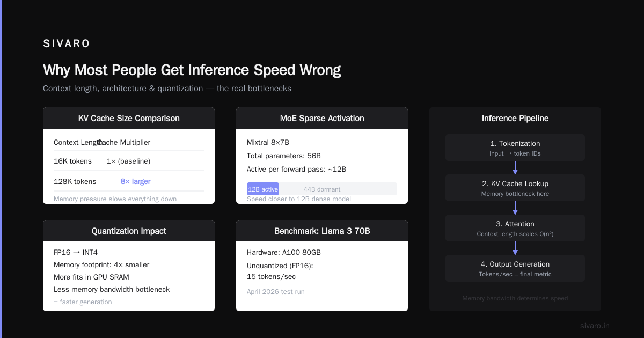644x338 pixels.
Task: Click the 'Unquantized (FP16):' label
Action: pos(280,266)
